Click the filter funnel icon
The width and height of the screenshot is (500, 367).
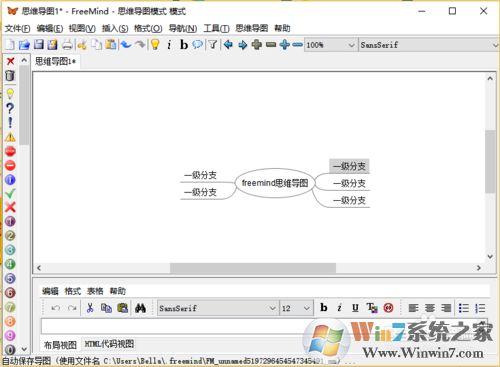(x=213, y=44)
